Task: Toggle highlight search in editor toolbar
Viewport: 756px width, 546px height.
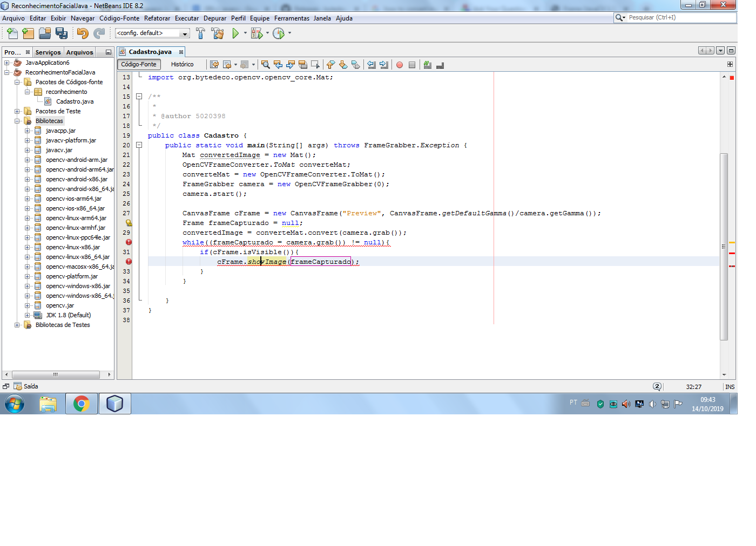Action: tap(303, 65)
